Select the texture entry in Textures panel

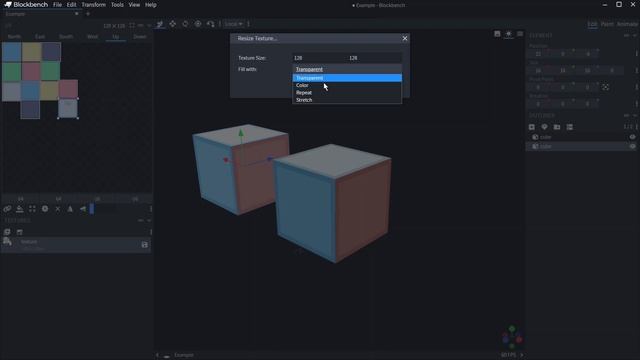(x=76, y=244)
